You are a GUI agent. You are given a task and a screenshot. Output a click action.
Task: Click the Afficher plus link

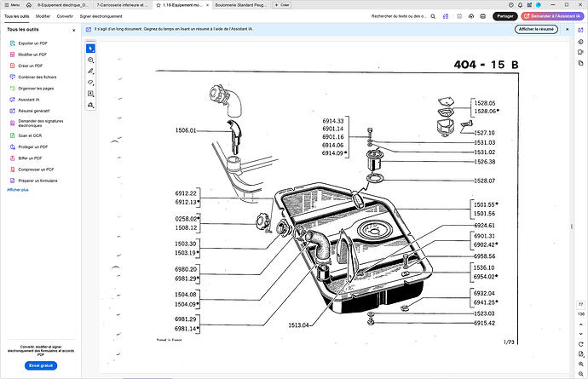click(18, 190)
